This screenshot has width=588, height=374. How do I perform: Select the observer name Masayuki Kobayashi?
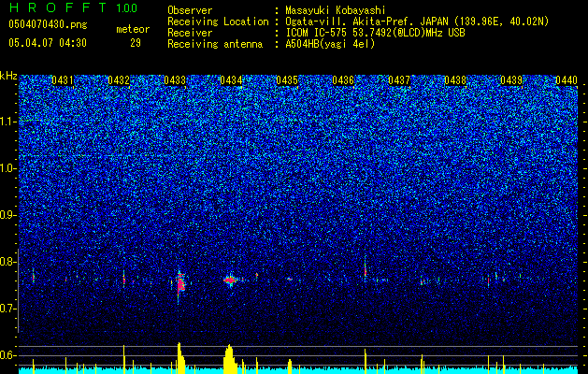pos(336,10)
